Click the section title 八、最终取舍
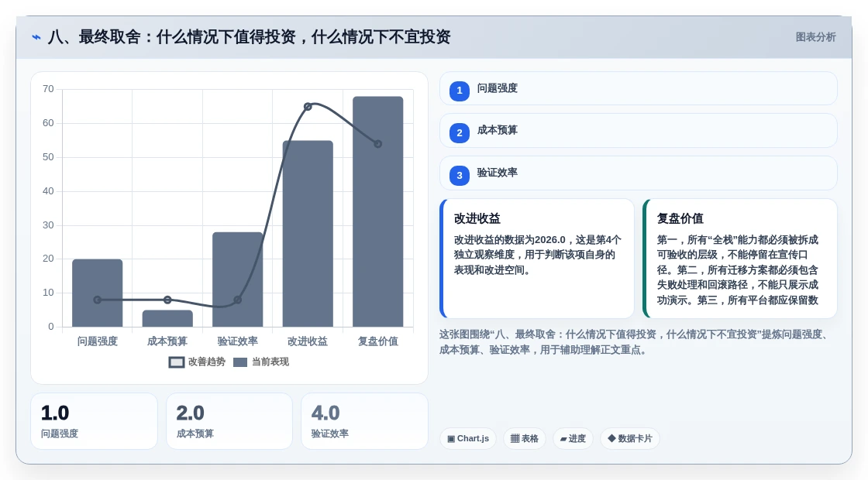 pos(249,37)
